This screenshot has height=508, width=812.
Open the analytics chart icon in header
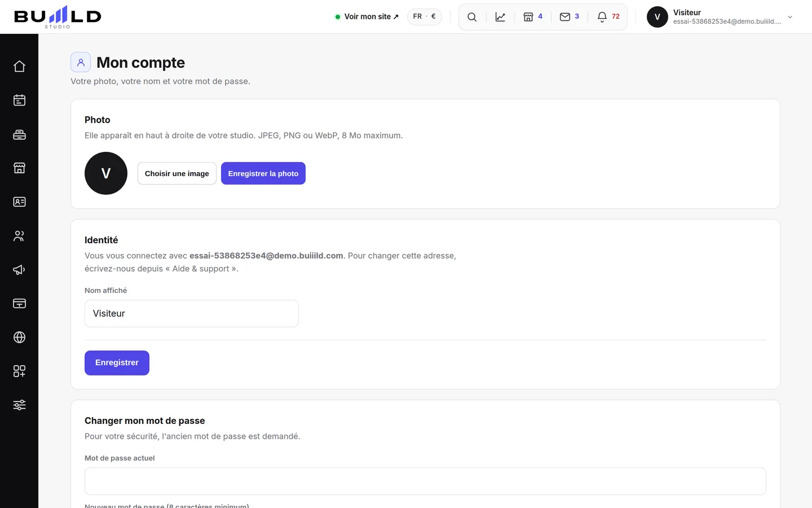[x=500, y=17]
